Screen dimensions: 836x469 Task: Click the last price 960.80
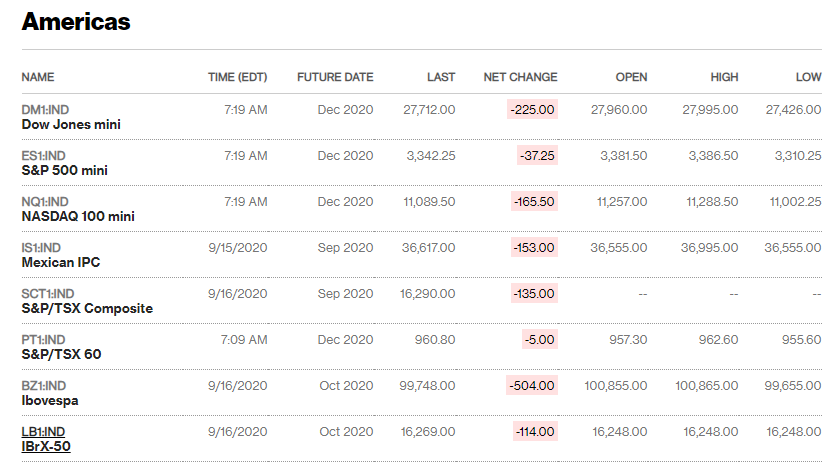435,340
